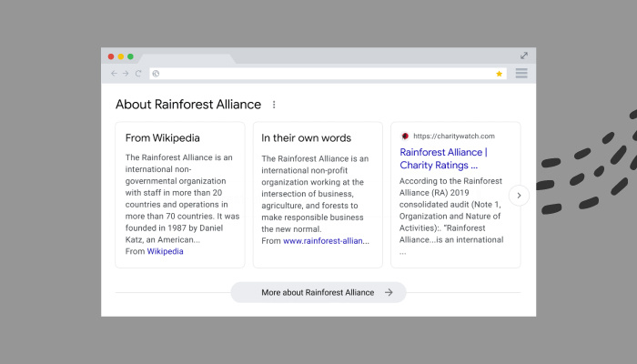The image size is (637, 364).
Task: Click the In their own words heading
Action: point(306,138)
